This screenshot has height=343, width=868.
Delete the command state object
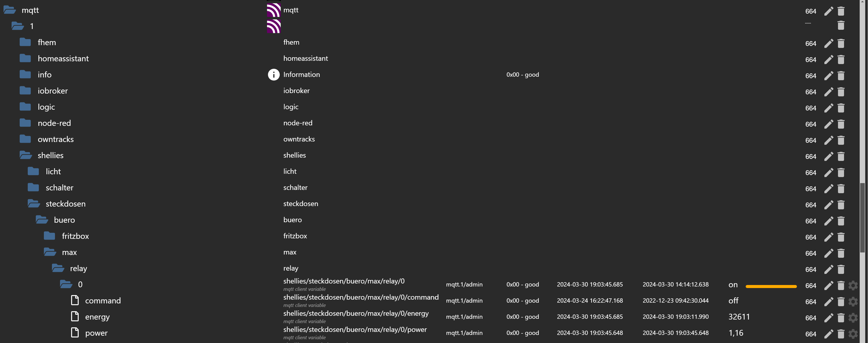click(x=841, y=302)
